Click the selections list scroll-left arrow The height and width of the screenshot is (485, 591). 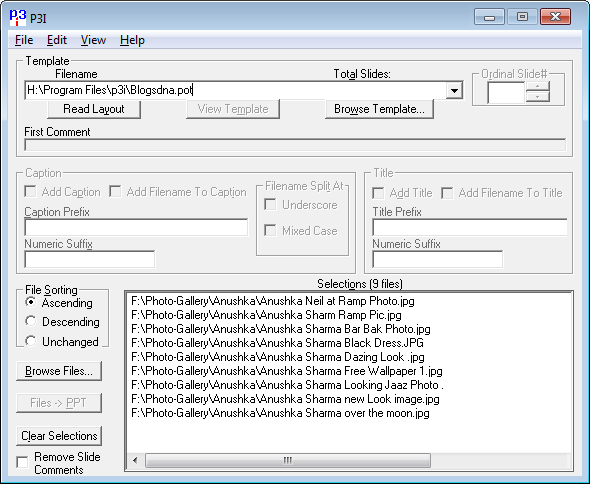point(135,461)
